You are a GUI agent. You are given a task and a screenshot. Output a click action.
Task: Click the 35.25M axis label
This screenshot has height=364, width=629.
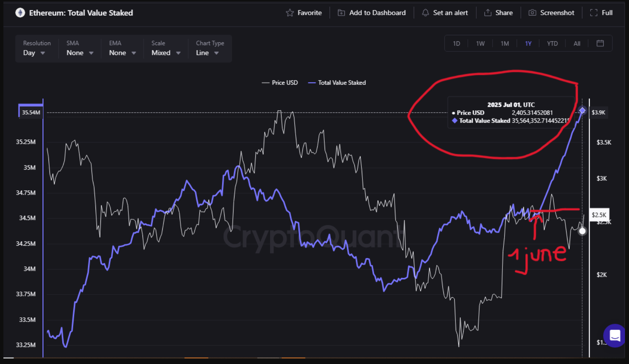(x=26, y=142)
